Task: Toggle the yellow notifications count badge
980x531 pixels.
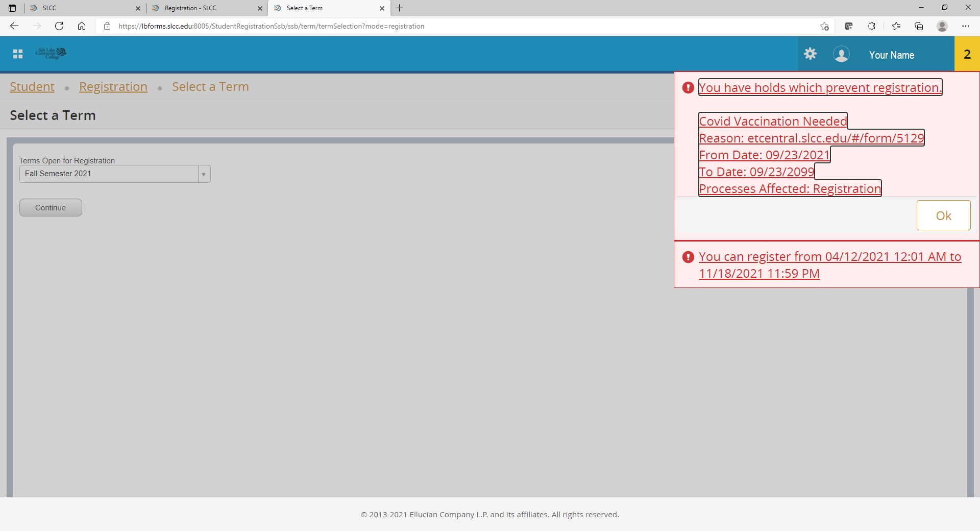Action: (x=967, y=54)
